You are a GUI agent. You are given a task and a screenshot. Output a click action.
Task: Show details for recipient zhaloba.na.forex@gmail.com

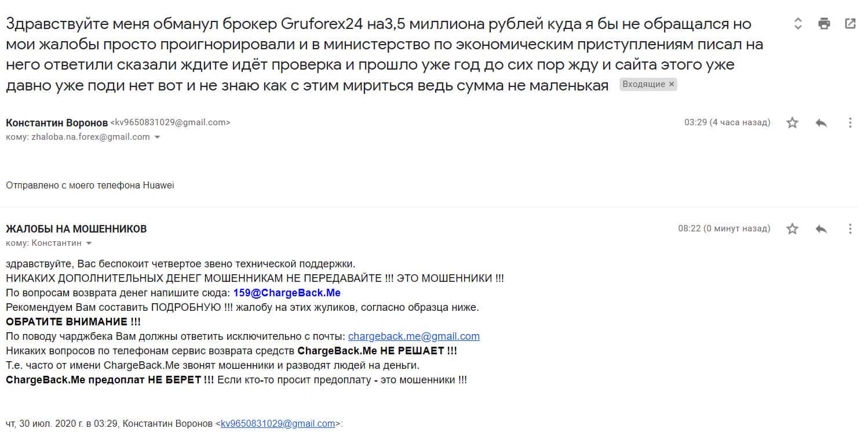(157, 137)
